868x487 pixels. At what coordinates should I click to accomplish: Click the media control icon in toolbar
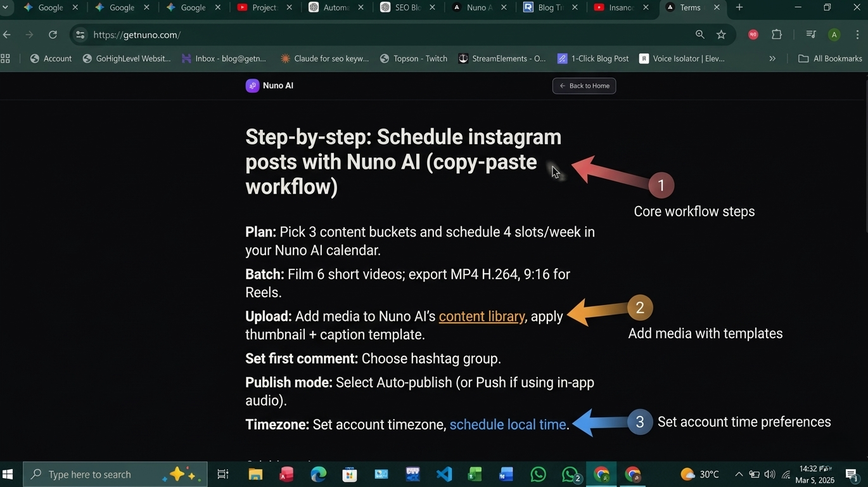pyautogui.click(x=811, y=35)
